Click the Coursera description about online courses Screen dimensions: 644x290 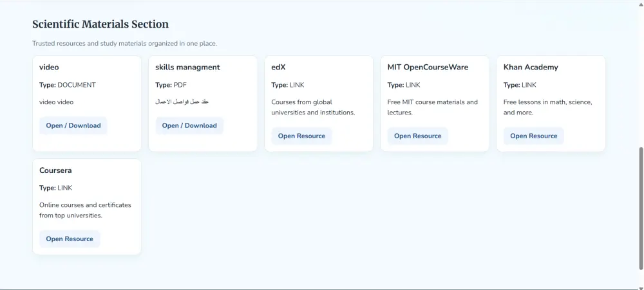[x=85, y=210]
